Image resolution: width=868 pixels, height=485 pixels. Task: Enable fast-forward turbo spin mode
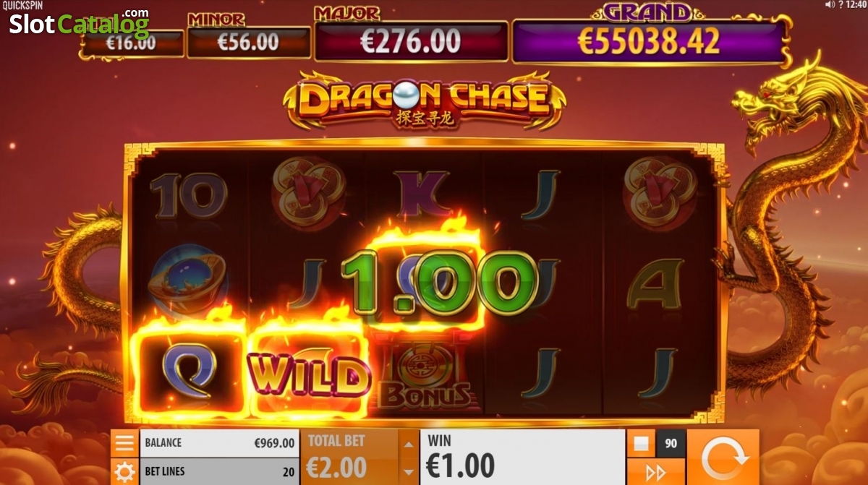pos(655,473)
